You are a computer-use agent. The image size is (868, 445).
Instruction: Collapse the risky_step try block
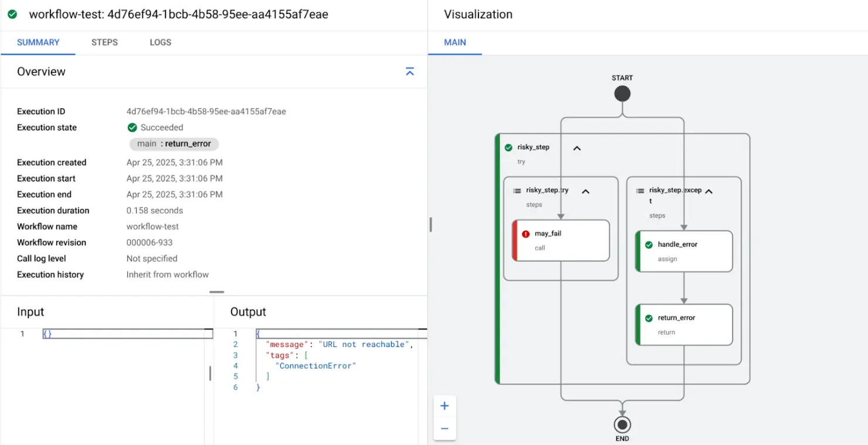click(577, 148)
